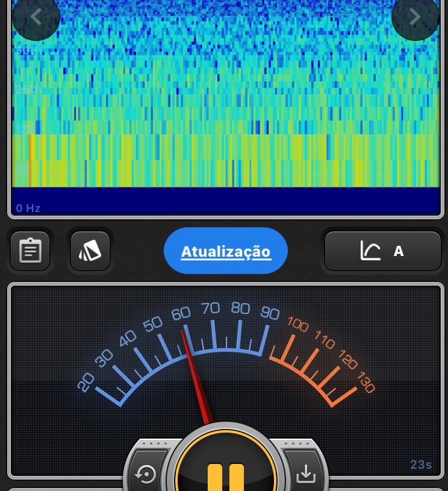Click the 0 Hz axis label
This screenshot has height=491, width=448.
tap(28, 208)
